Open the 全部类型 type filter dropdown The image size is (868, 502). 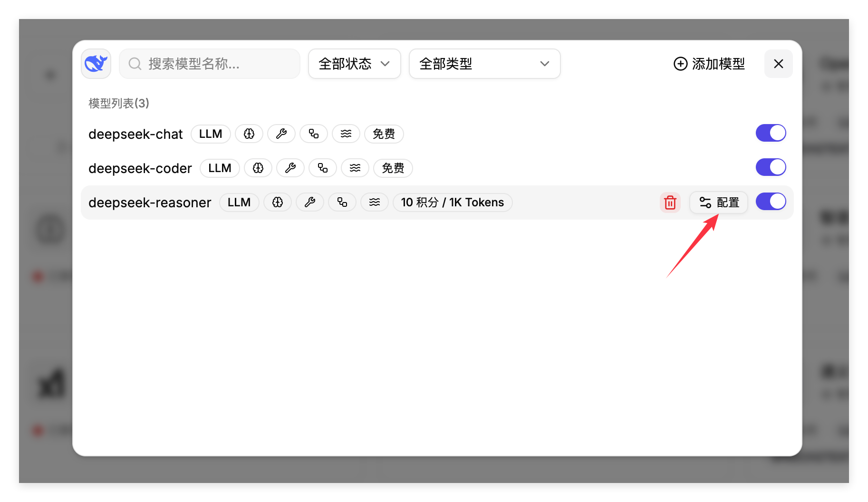click(485, 64)
